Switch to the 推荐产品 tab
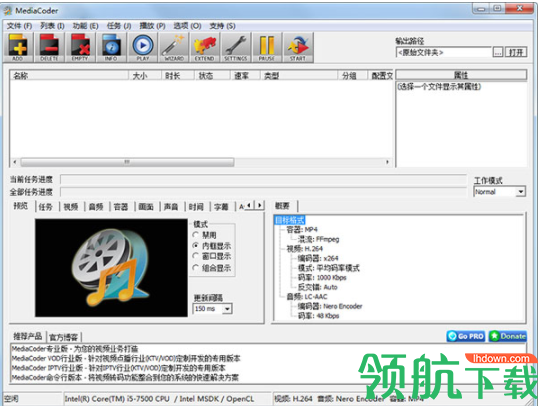The height and width of the screenshot is (406, 538). point(27,336)
